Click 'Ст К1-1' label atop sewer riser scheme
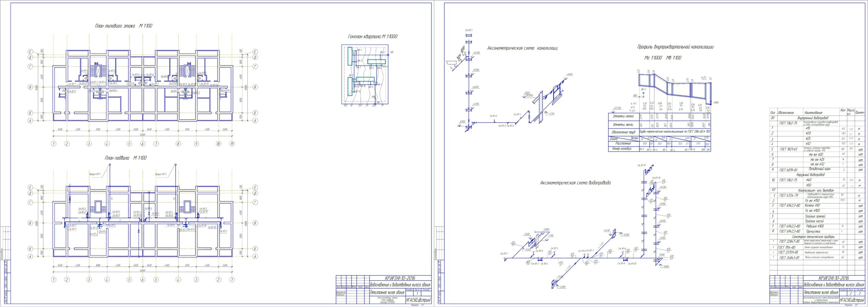The width and height of the screenshot is (868, 308). [469, 30]
